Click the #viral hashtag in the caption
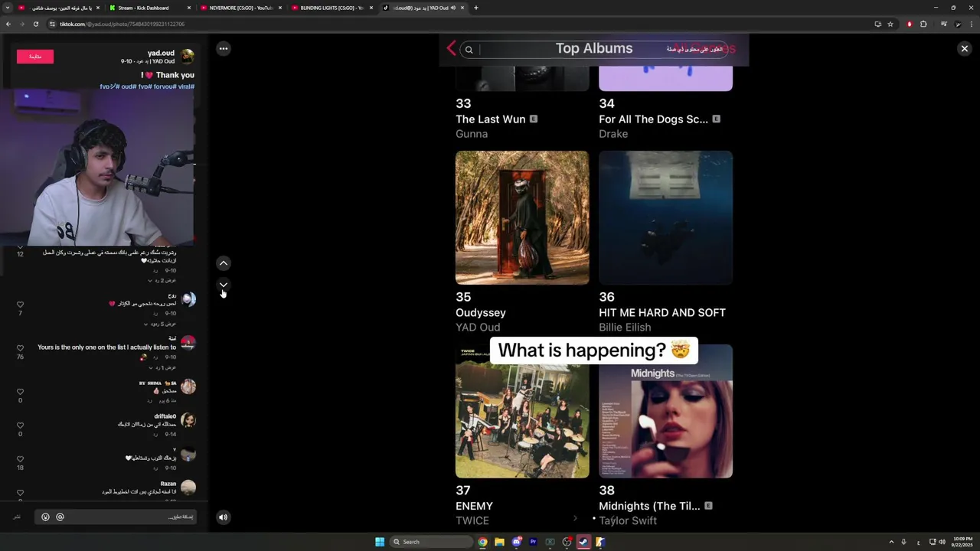 (x=186, y=86)
